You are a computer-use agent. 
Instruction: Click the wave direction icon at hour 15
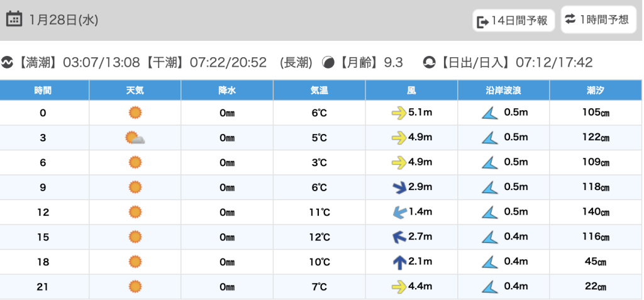(489, 237)
